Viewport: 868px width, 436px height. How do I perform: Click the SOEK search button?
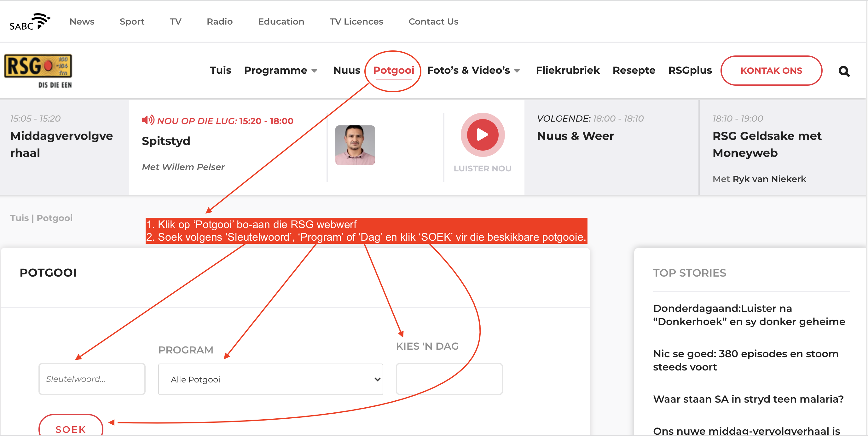pos(71,426)
